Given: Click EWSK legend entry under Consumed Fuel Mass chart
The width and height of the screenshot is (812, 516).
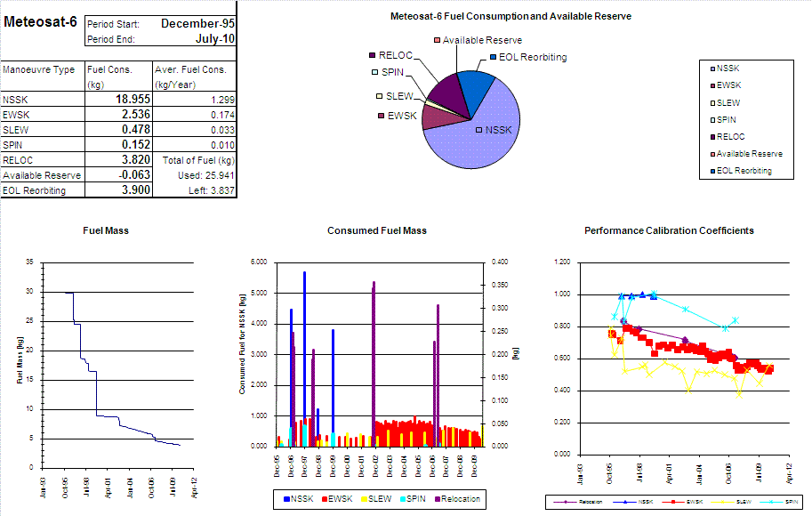Looking at the screenshot, I should 337,499.
